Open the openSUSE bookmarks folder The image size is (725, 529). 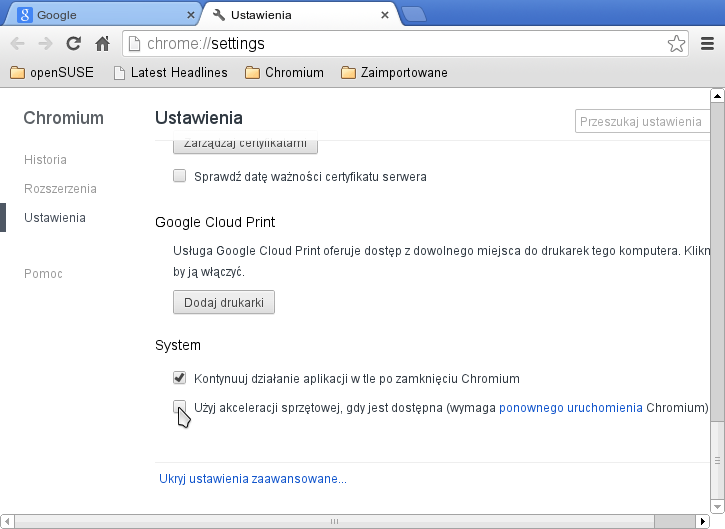52,73
